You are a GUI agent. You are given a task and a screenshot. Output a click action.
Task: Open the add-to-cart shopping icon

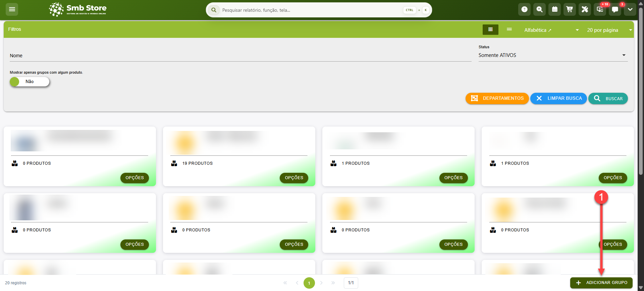click(x=570, y=9)
